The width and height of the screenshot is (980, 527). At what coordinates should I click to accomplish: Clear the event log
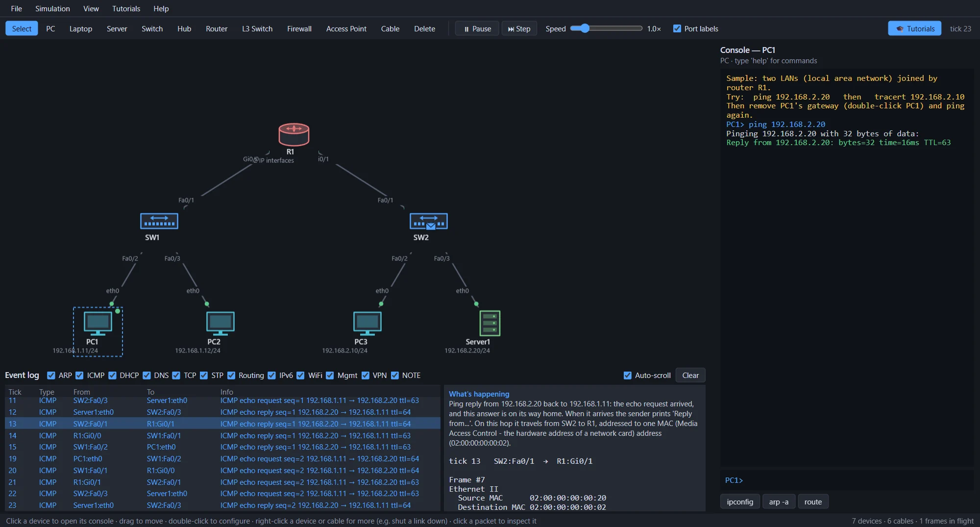[x=690, y=376]
